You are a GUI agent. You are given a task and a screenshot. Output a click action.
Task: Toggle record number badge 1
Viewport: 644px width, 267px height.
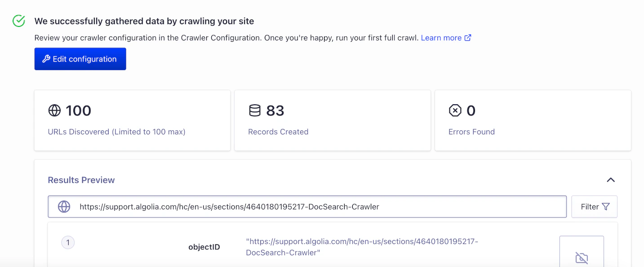(x=68, y=242)
